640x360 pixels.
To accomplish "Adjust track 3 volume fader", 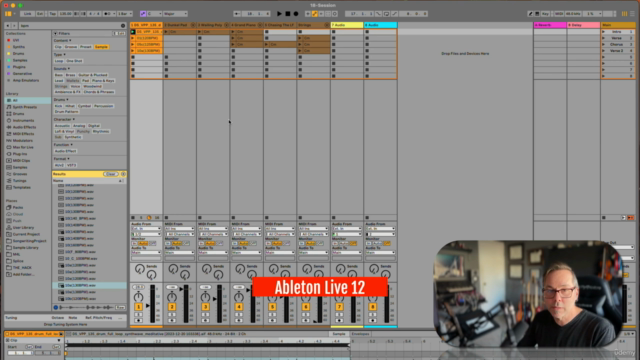I will [215, 299].
